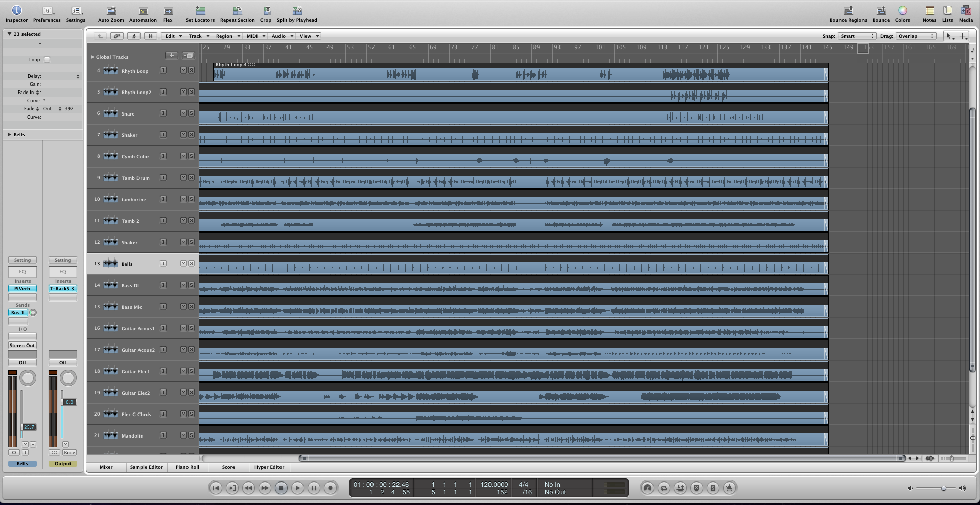Mute the Bass DI track
Viewport: 980px width, 505px height.
pos(183,285)
